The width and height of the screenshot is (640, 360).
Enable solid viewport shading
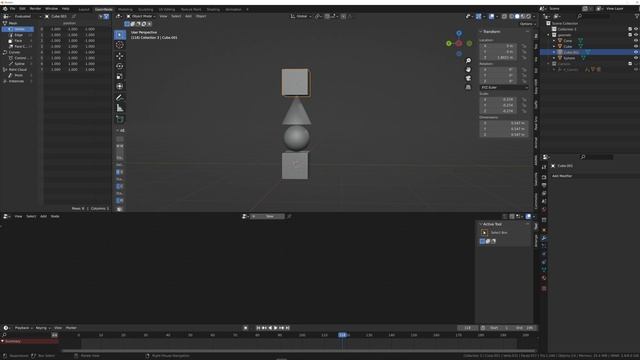pyautogui.click(x=517, y=16)
